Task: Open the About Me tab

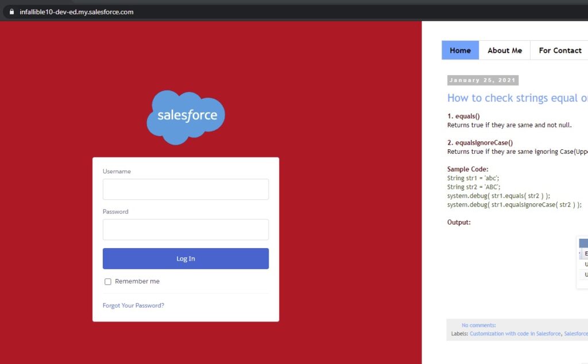Action: [505, 50]
